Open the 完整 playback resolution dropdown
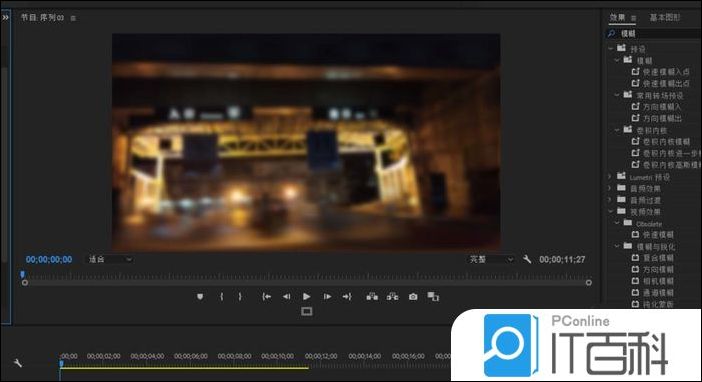Screen dimensions: 702x382 point(490,259)
